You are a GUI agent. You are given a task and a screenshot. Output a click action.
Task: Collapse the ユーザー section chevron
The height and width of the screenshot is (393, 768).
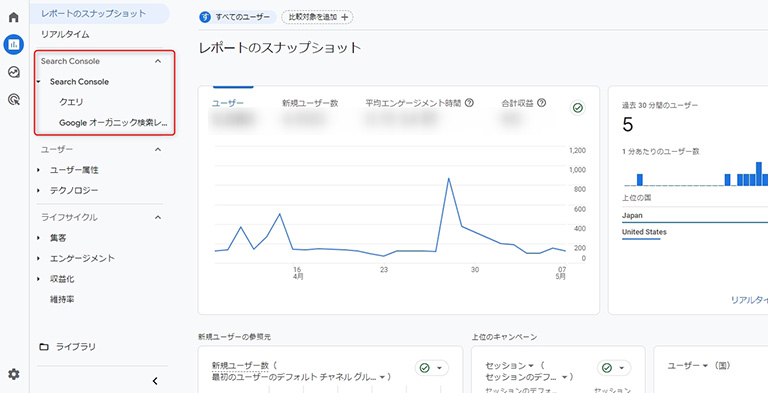(158, 149)
